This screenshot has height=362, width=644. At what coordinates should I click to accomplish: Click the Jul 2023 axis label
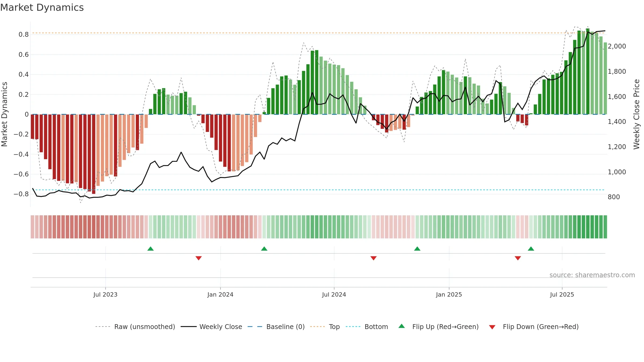(x=105, y=294)
